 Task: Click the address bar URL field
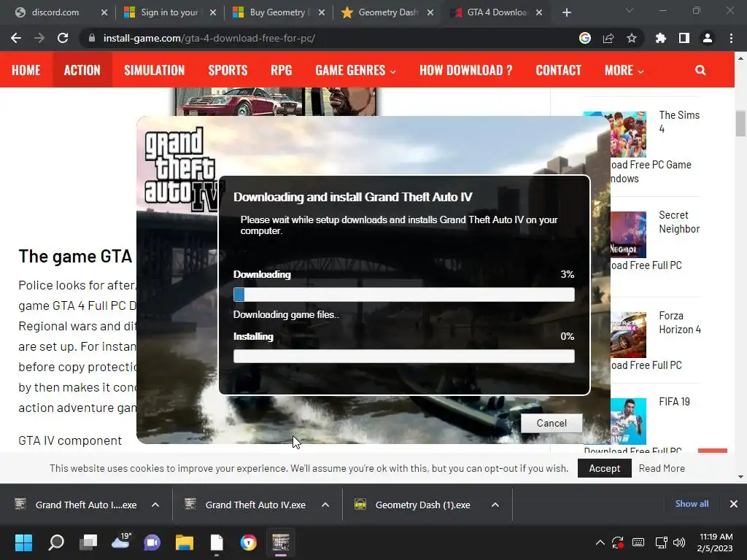(329, 38)
